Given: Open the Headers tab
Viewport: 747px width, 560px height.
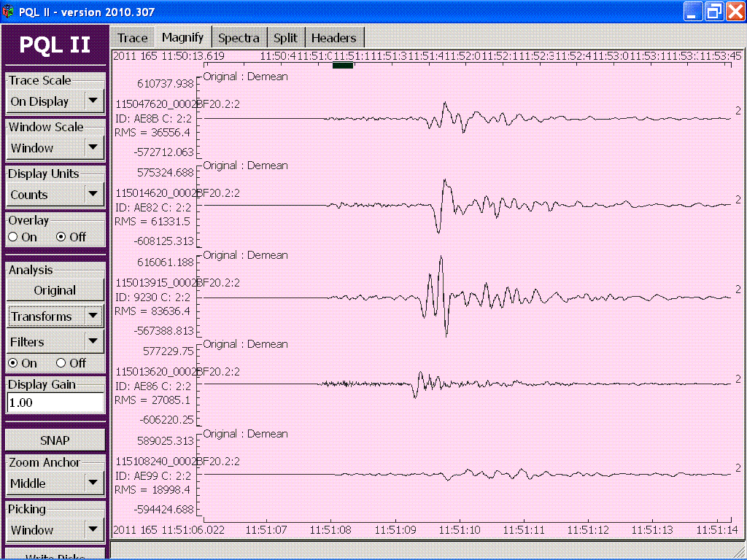Looking at the screenshot, I should 334,38.
